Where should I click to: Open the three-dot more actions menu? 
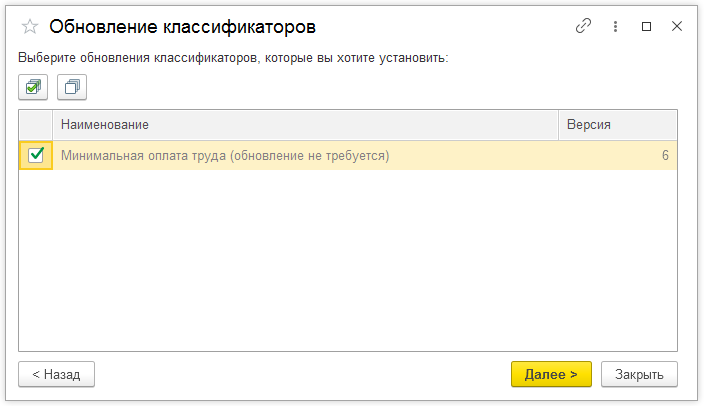[x=616, y=27]
